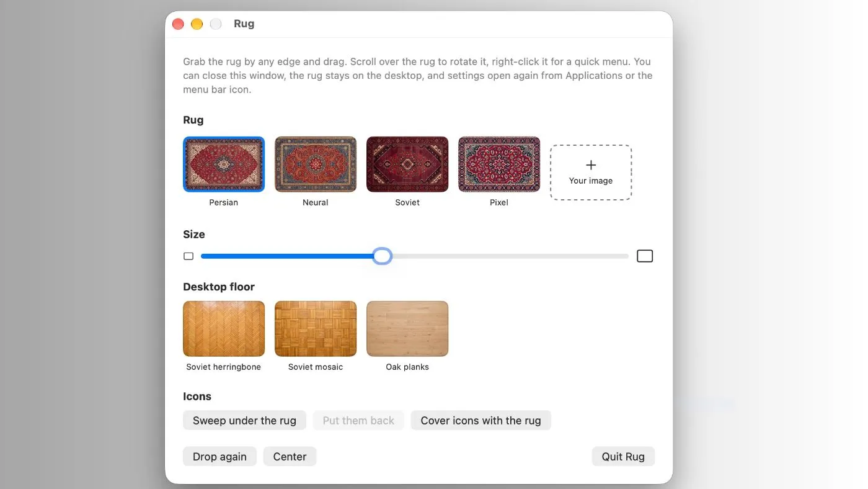Click the 'Neural' label text
The height and width of the screenshot is (489, 868).
[316, 202]
